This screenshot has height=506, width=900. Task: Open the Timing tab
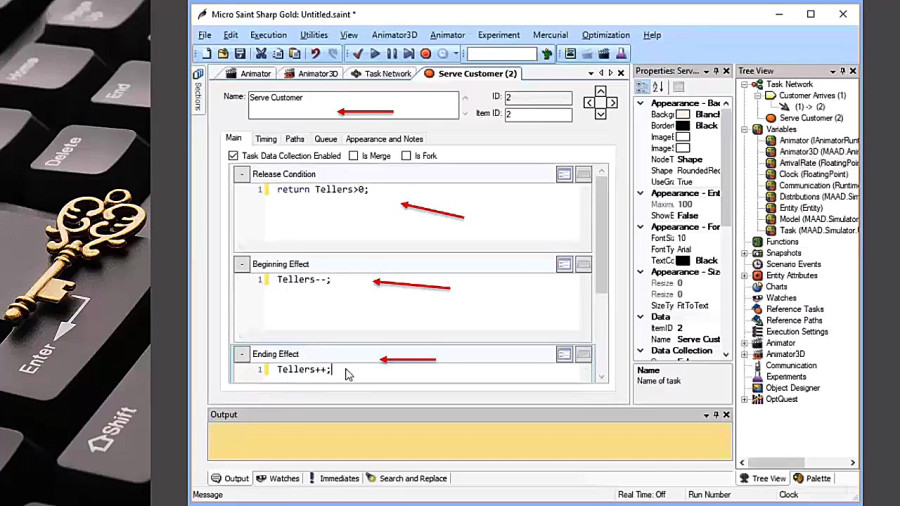click(266, 139)
